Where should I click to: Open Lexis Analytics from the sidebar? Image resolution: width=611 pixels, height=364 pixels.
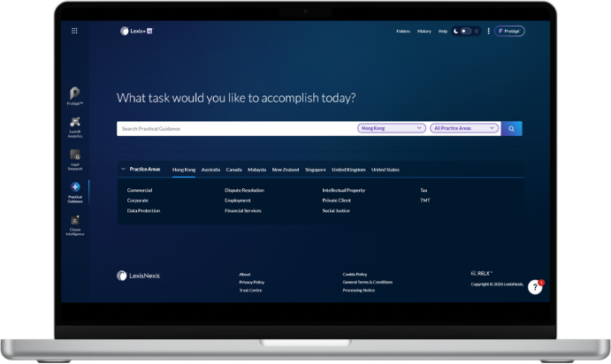75,125
